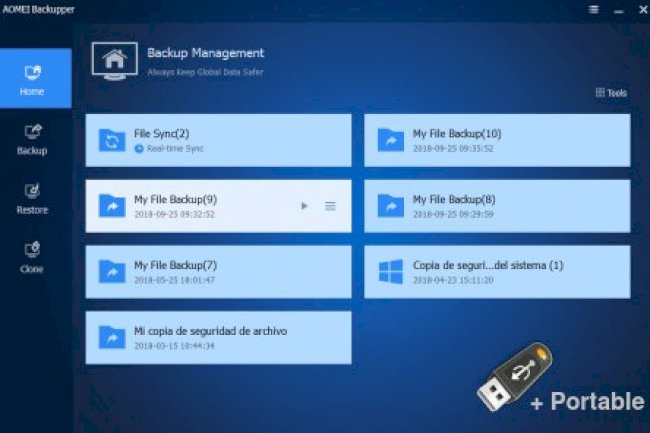
Task: Open the Restore section
Action: point(32,197)
